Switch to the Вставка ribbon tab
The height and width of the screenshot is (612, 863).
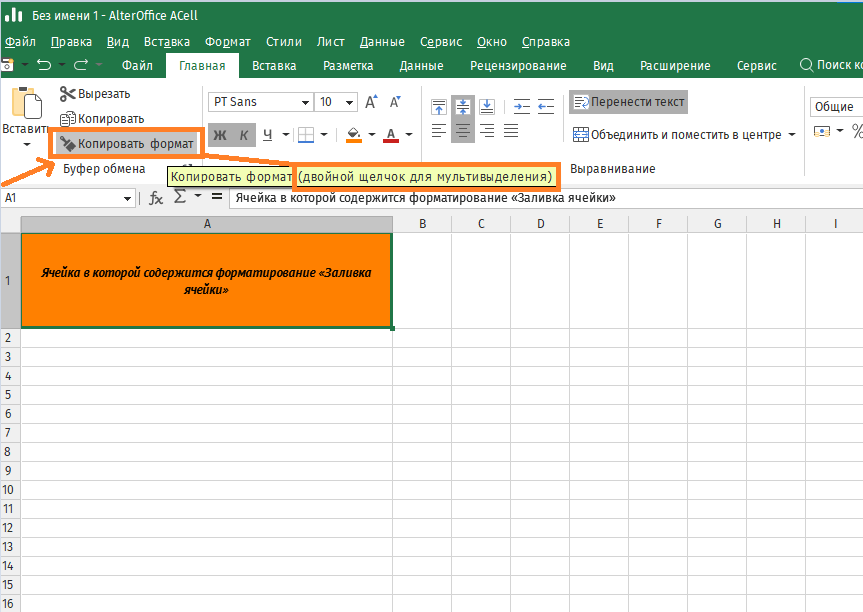[274, 66]
